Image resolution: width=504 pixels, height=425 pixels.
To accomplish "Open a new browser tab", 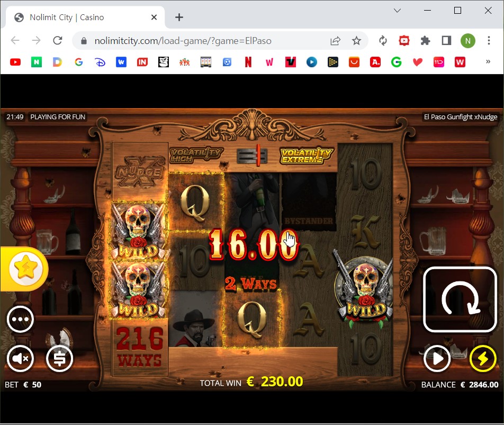I will [179, 17].
